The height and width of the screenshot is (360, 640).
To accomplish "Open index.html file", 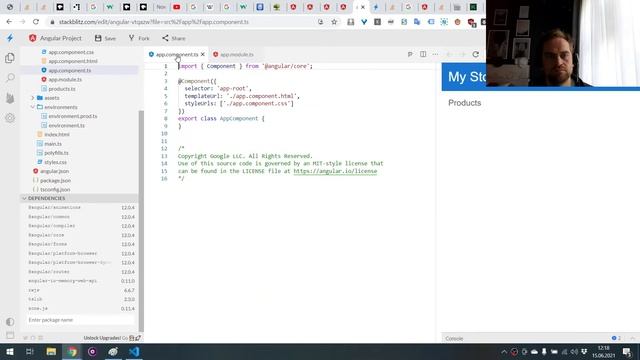I will [57, 135].
